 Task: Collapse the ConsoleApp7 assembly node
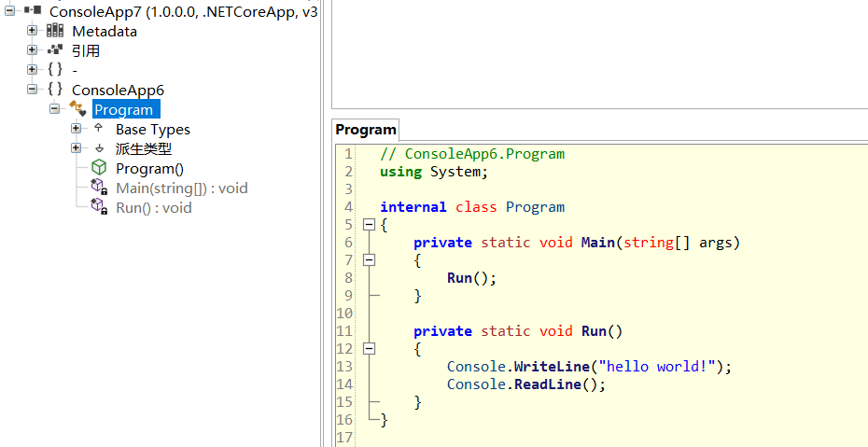pyautogui.click(x=10, y=10)
